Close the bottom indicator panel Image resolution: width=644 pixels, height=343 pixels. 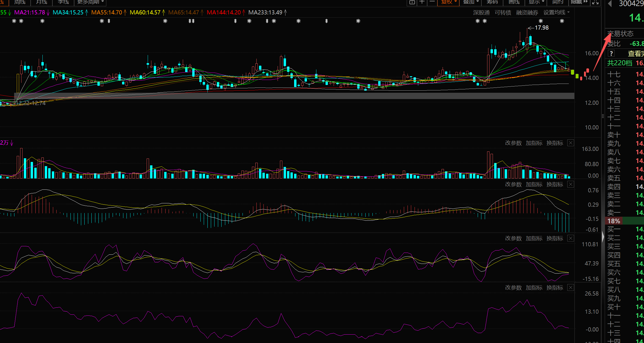click(571, 287)
